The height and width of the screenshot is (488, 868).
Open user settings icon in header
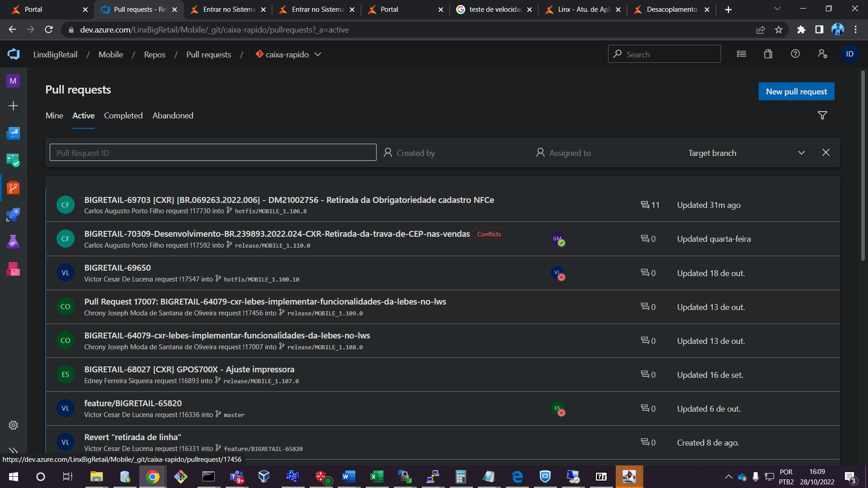coord(822,54)
